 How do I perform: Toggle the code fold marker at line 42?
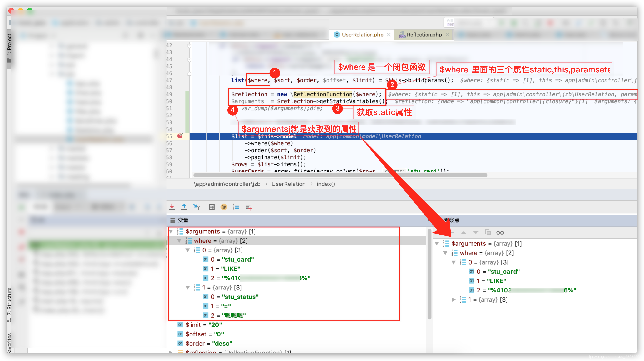click(x=190, y=45)
